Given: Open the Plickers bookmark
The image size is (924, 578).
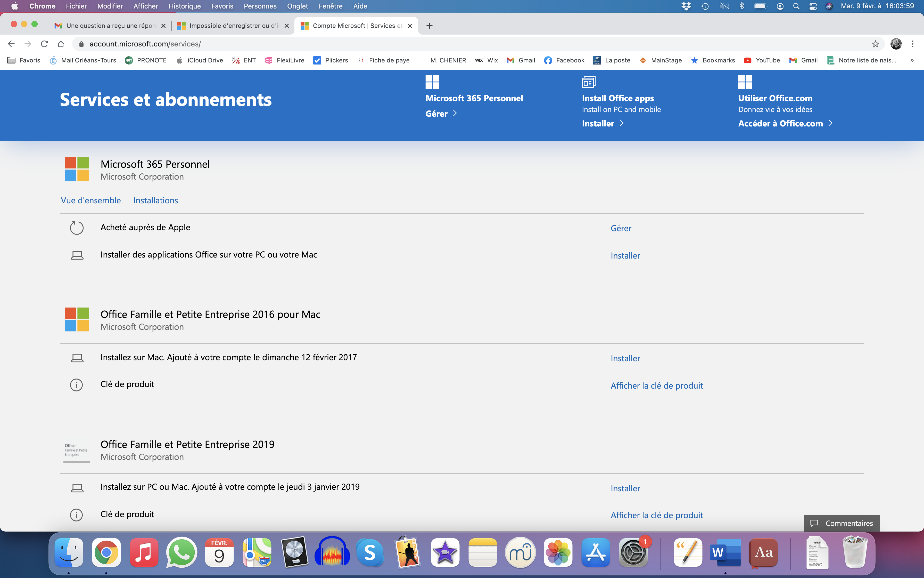Looking at the screenshot, I should (x=330, y=60).
